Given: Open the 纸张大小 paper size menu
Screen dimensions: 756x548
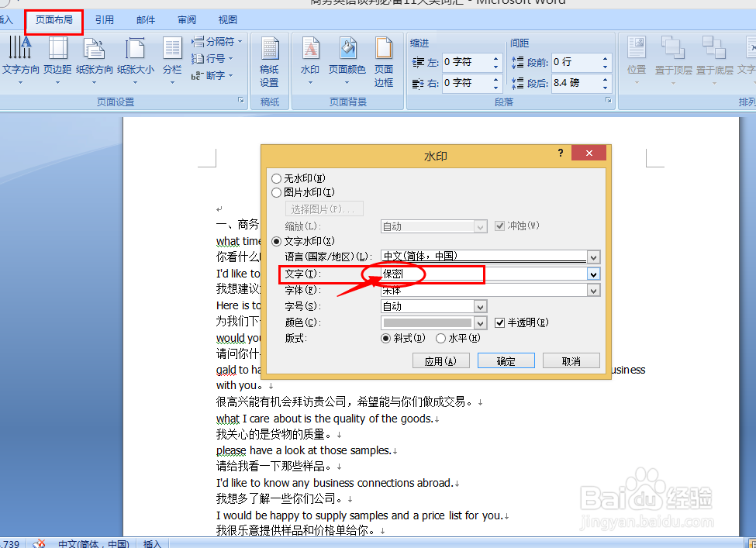Looking at the screenshot, I should tap(136, 60).
